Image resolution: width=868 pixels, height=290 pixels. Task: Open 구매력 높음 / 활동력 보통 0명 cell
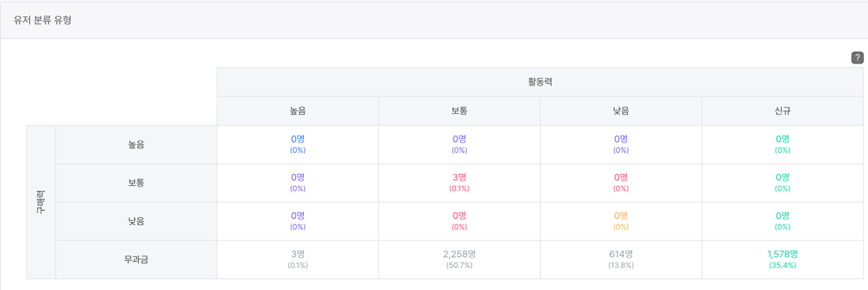[459, 145]
